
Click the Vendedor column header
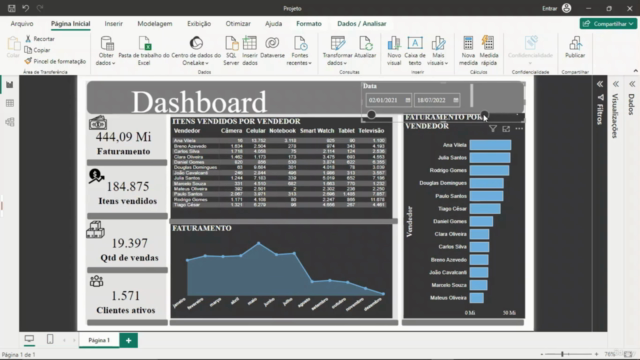(187, 131)
